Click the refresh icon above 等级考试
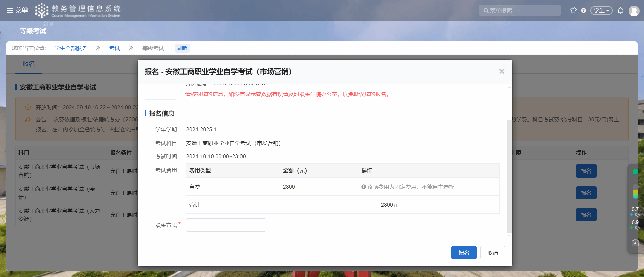The image size is (644, 277). pos(46,24)
